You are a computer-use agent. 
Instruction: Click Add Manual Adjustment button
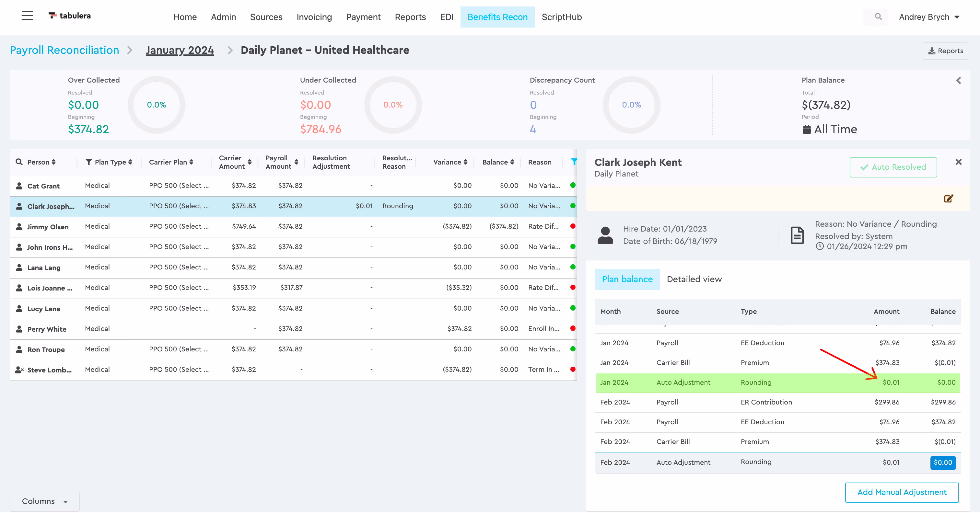[x=902, y=492]
